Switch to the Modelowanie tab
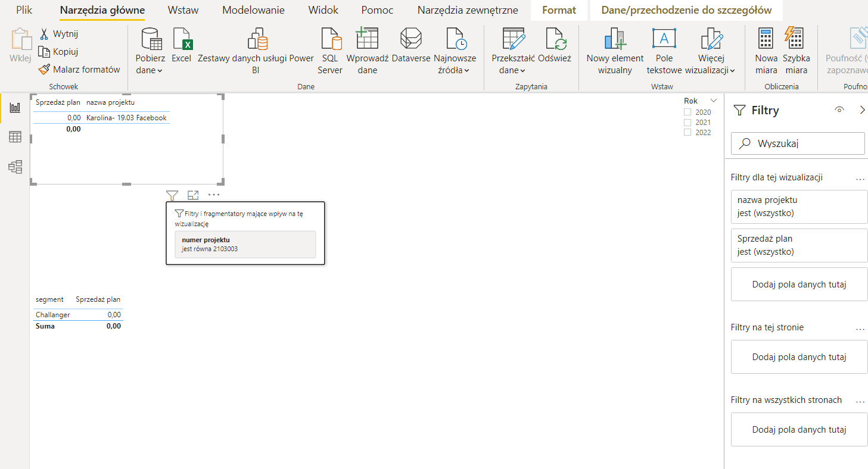Viewport: 868px width, 469px height. click(x=253, y=10)
